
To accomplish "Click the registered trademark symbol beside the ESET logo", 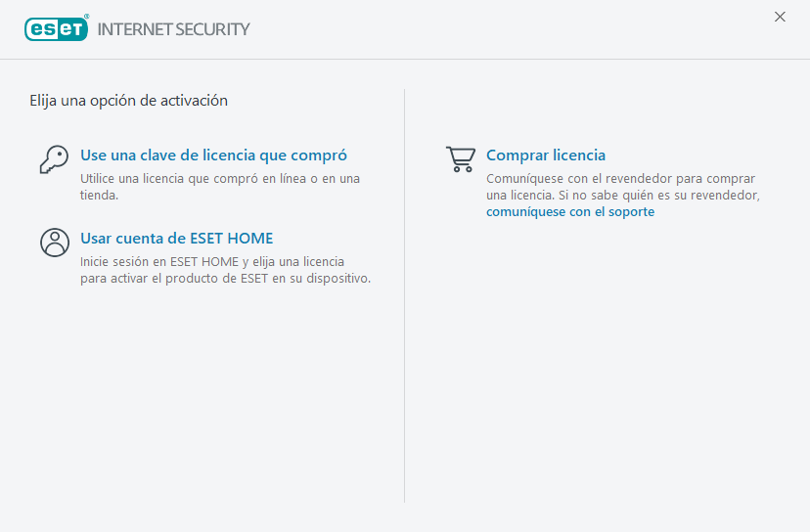I will (87, 18).
